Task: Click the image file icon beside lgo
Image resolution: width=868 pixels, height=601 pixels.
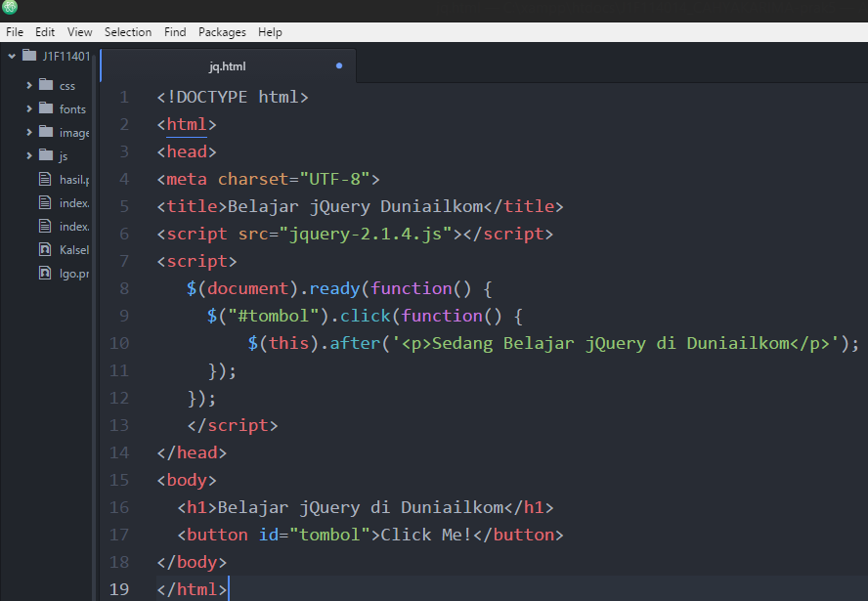Action: [43, 273]
